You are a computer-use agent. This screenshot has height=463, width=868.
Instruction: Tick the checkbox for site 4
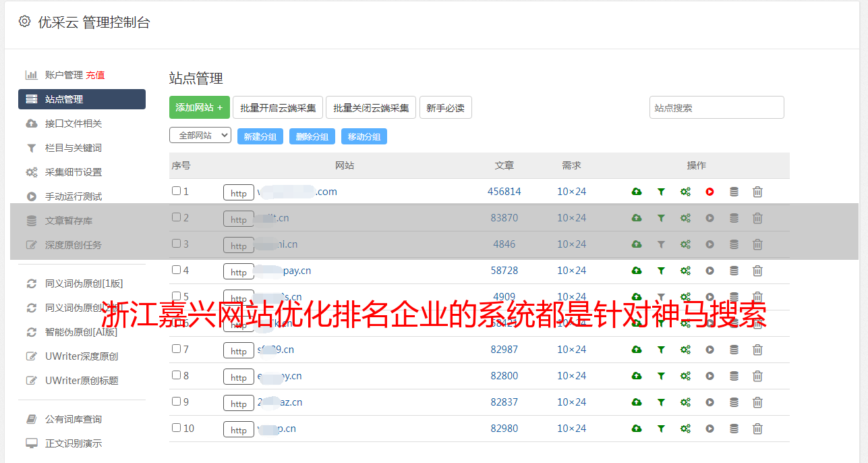176,270
